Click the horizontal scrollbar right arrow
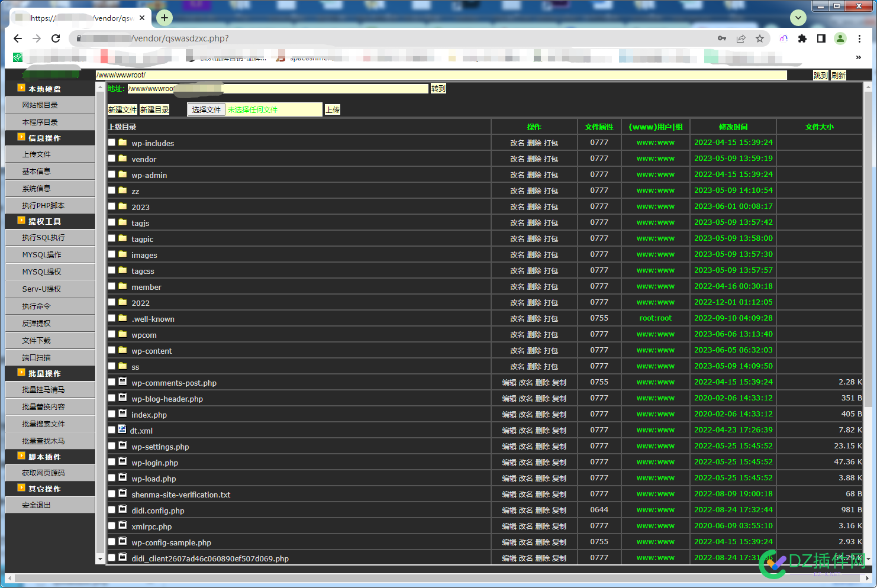Image resolution: width=877 pixels, height=588 pixels. [868, 578]
